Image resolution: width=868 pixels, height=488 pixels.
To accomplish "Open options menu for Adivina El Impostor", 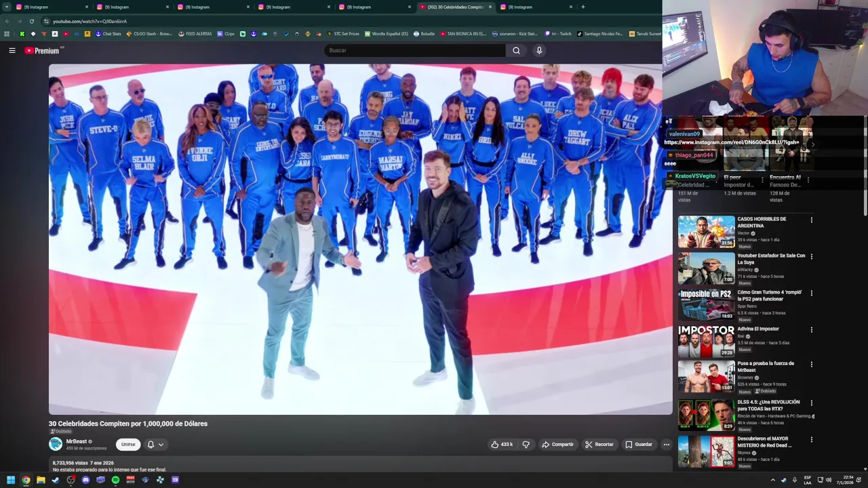I will 811,329.
